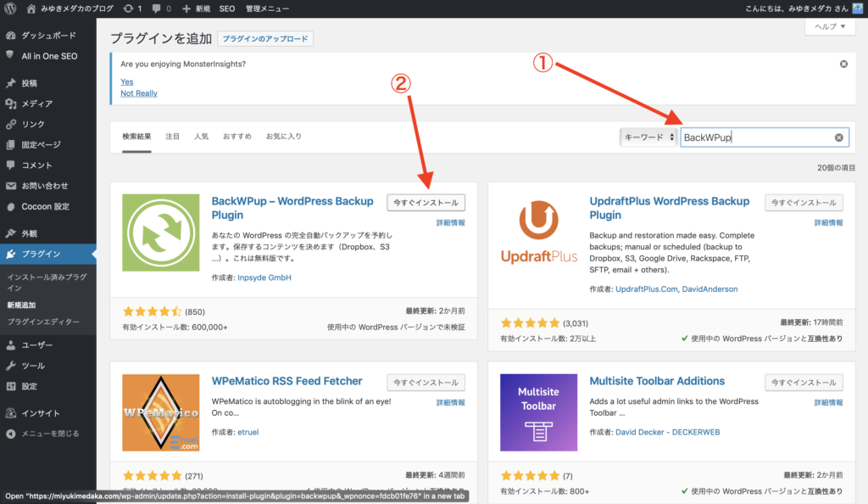
Task: Click the お問い合わせ envelope icon
Action: pyautogui.click(x=10, y=186)
